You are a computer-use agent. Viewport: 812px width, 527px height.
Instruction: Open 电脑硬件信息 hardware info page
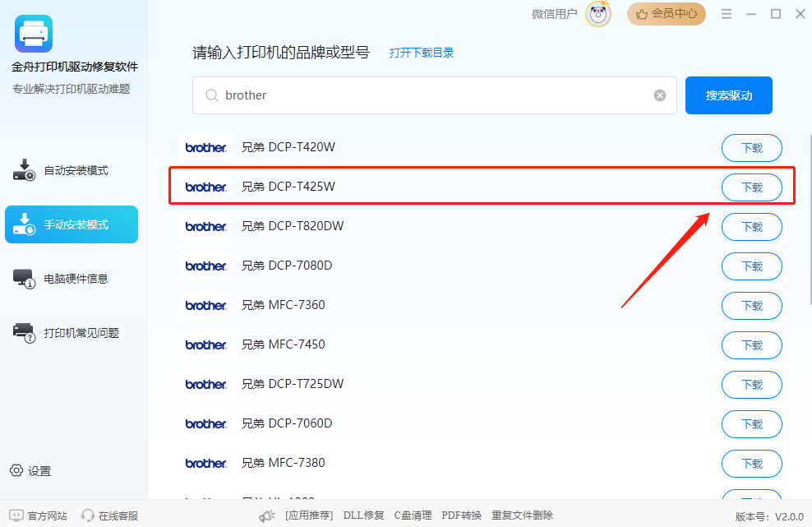coord(72,279)
